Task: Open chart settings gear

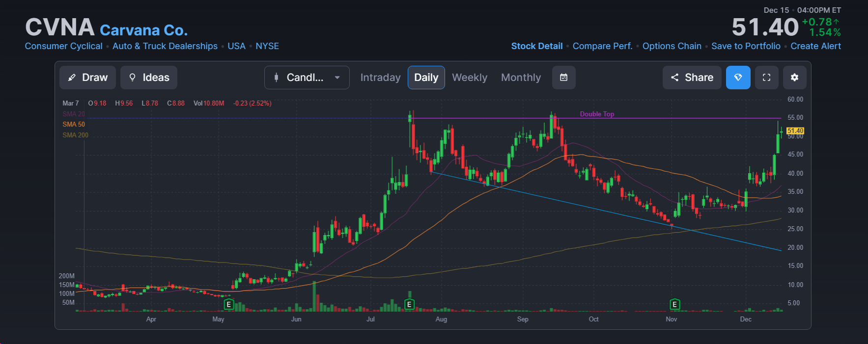Action: (x=795, y=78)
